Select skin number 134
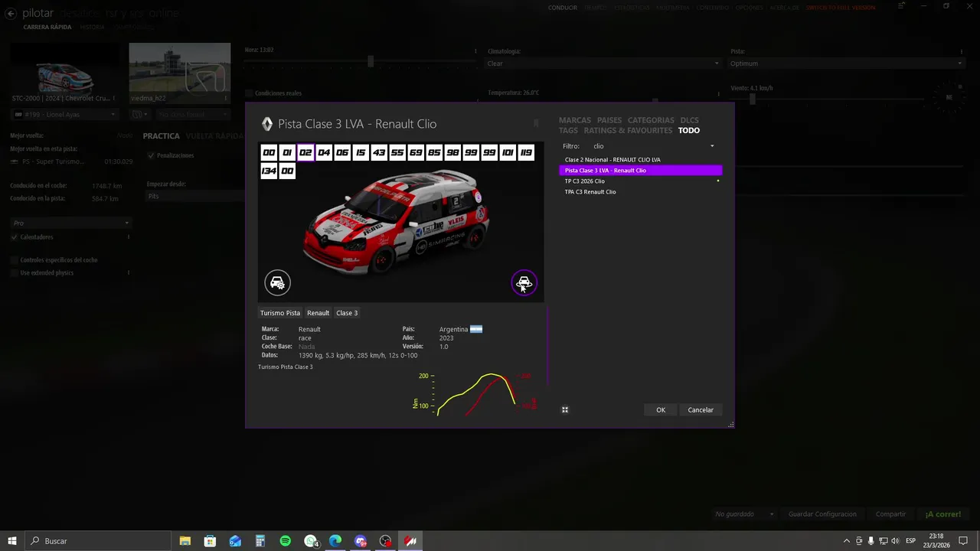 coord(269,171)
